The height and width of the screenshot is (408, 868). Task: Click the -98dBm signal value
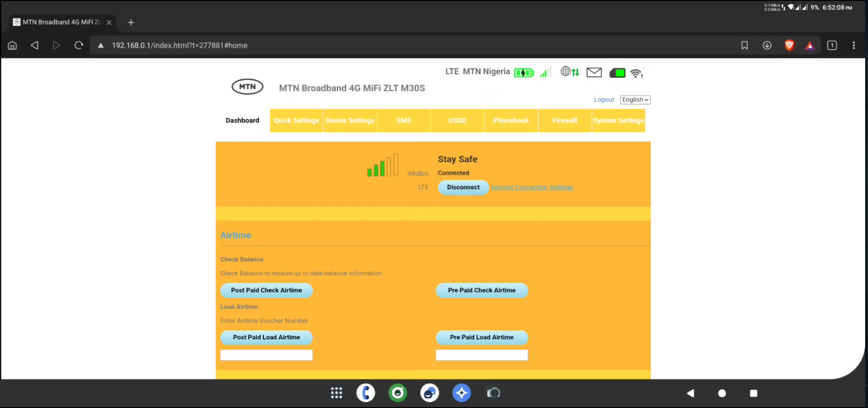pos(417,174)
